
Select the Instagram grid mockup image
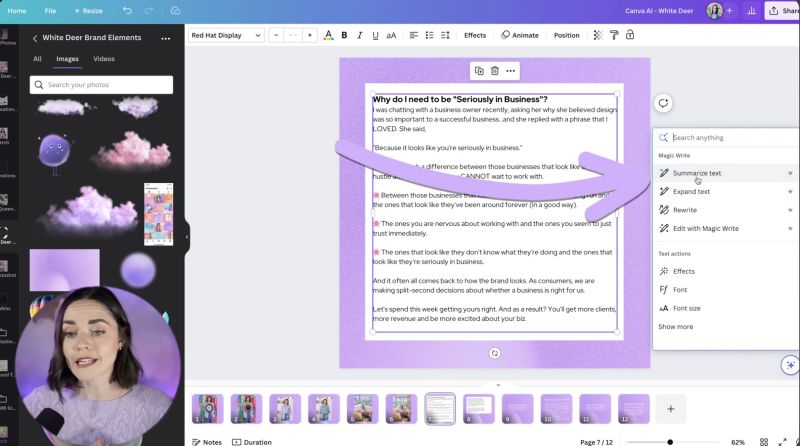coord(158,214)
